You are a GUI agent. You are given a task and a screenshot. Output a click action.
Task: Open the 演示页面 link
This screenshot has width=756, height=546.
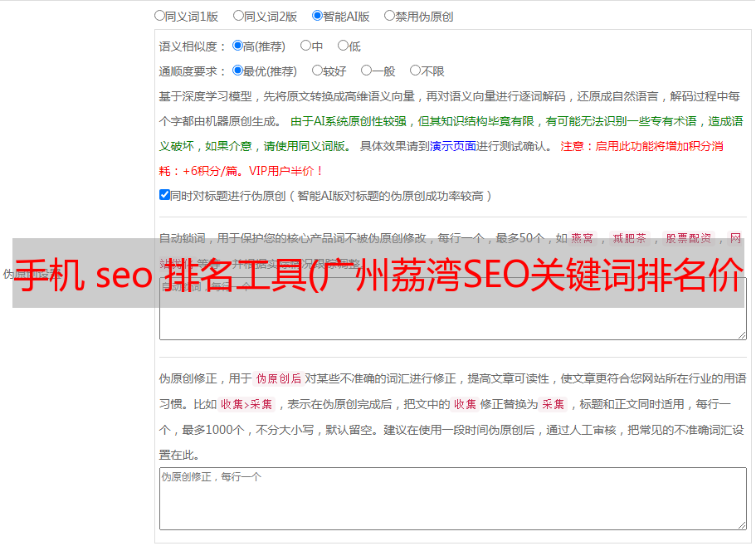coord(453,146)
